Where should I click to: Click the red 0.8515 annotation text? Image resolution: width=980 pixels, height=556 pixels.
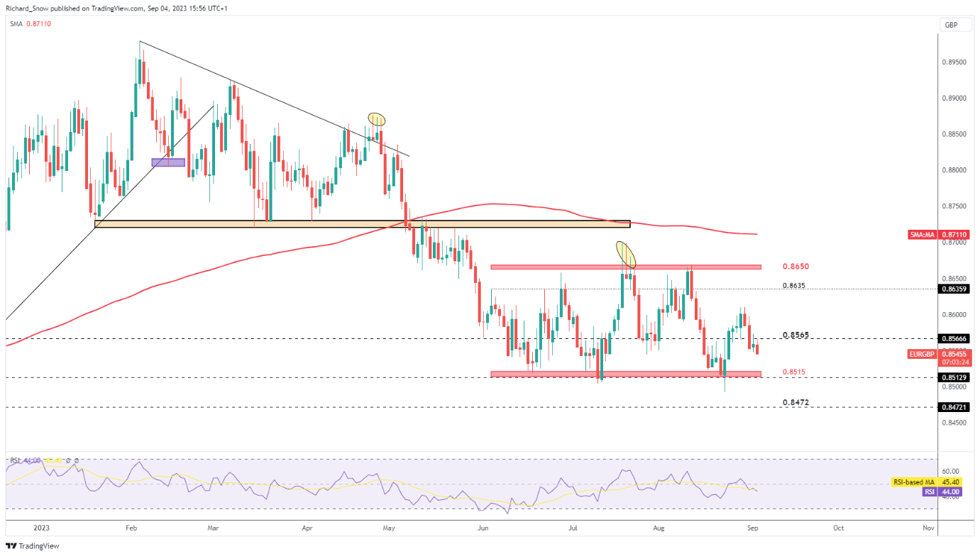(793, 372)
